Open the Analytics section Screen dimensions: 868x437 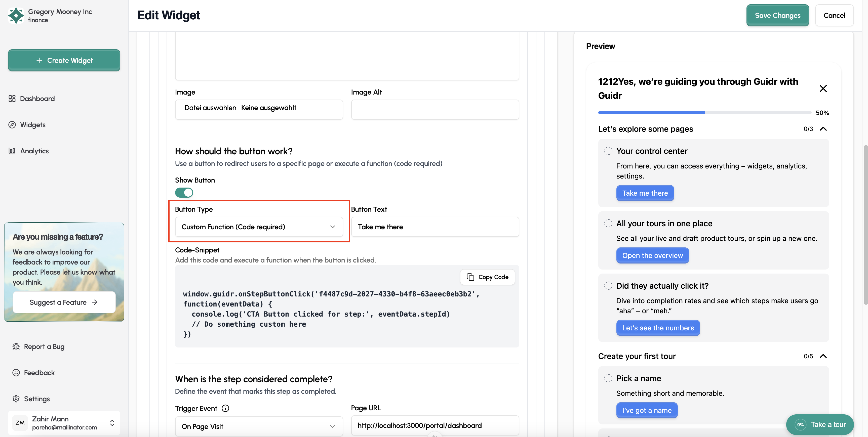point(34,151)
